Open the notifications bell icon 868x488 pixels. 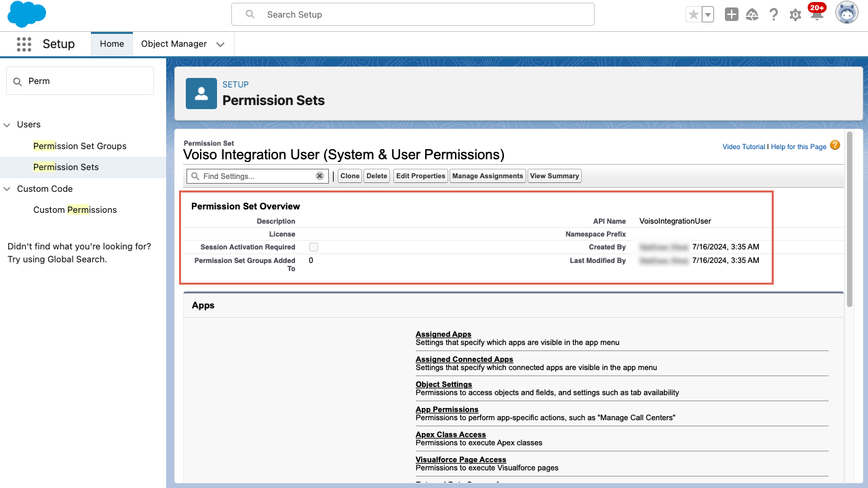(816, 14)
